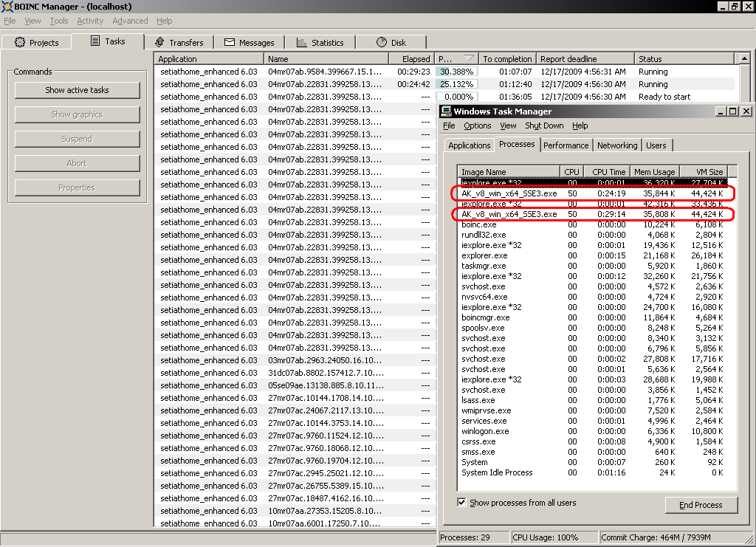This screenshot has height=547, width=756.
Task: Open the Help menu in BOINC Manager
Action: tap(164, 21)
